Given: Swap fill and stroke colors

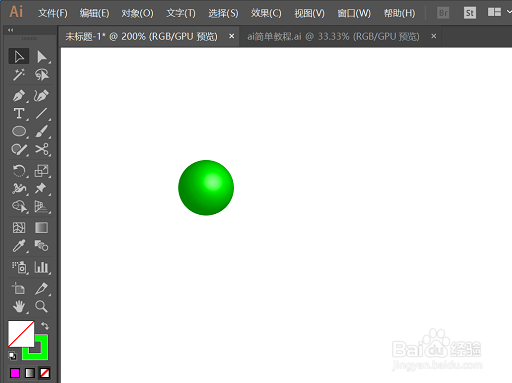Looking at the screenshot, I should (x=45, y=325).
